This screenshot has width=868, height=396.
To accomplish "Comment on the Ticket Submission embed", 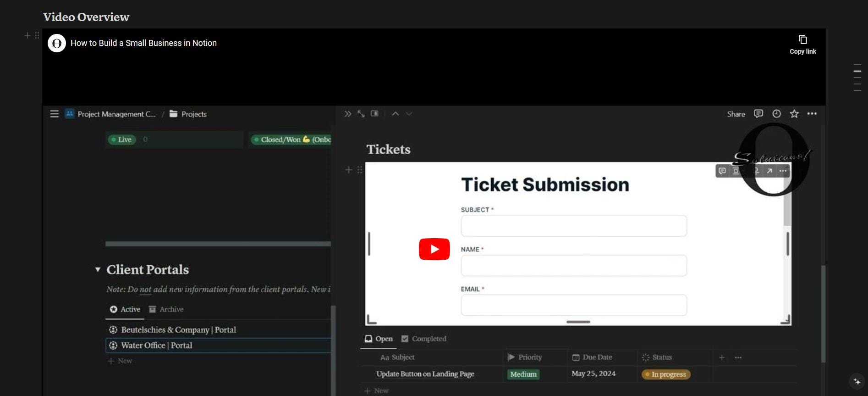I will coord(722,171).
